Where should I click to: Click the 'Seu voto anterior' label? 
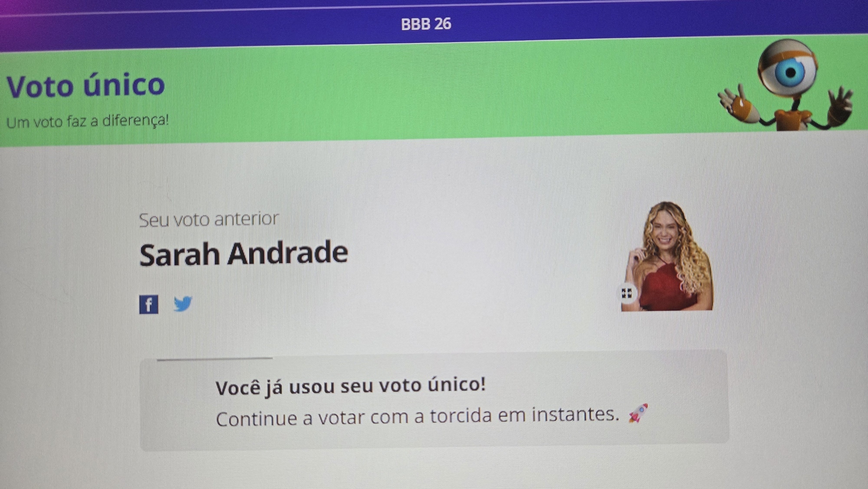pos(209,219)
